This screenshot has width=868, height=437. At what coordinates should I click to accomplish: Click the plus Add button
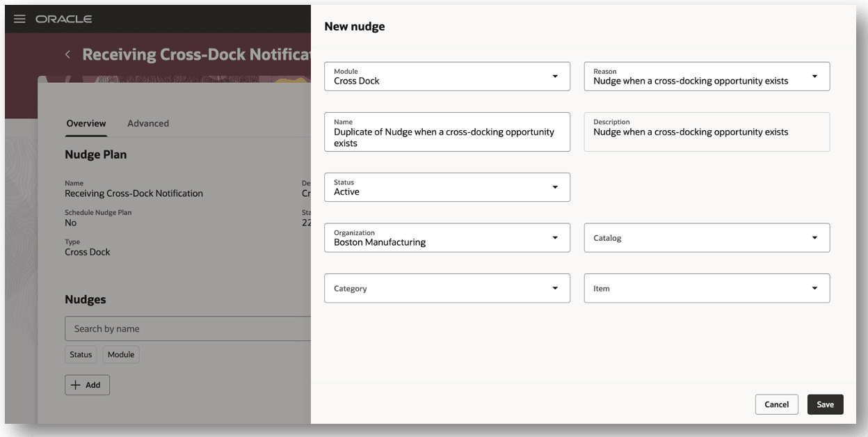(87, 385)
